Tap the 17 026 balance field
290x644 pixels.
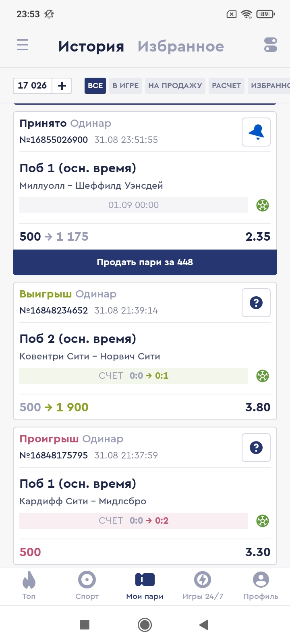tap(33, 86)
